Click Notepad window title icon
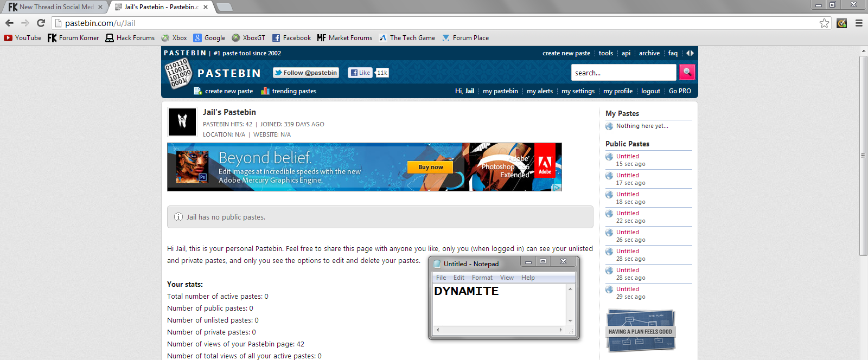The height and width of the screenshot is (360, 868). pyautogui.click(x=437, y=264)
